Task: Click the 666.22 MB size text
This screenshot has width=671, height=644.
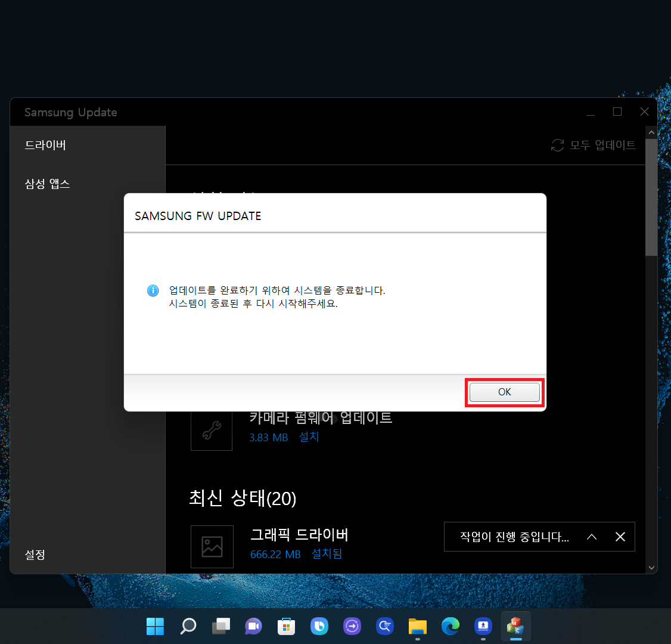Action: point(275,555)
